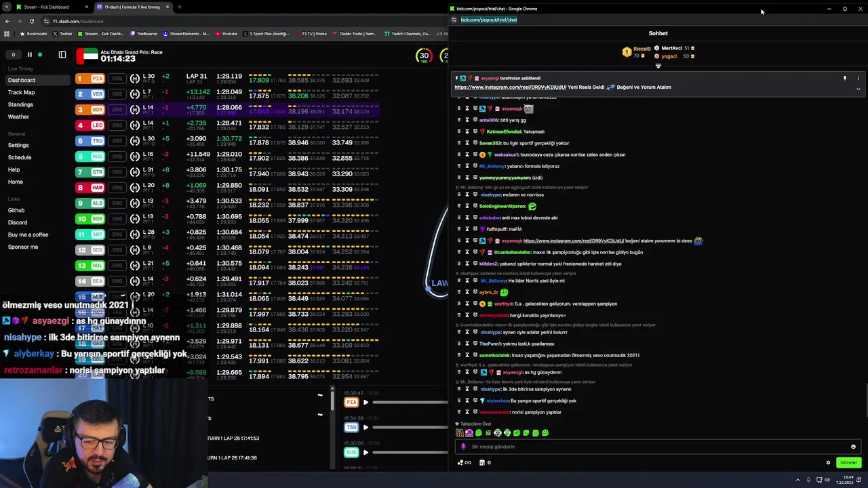Image resolution: width=868 pixels, height=488 pixels.
Task: Click DRS indicator in LEC row
Action: (x=117, y=125)
